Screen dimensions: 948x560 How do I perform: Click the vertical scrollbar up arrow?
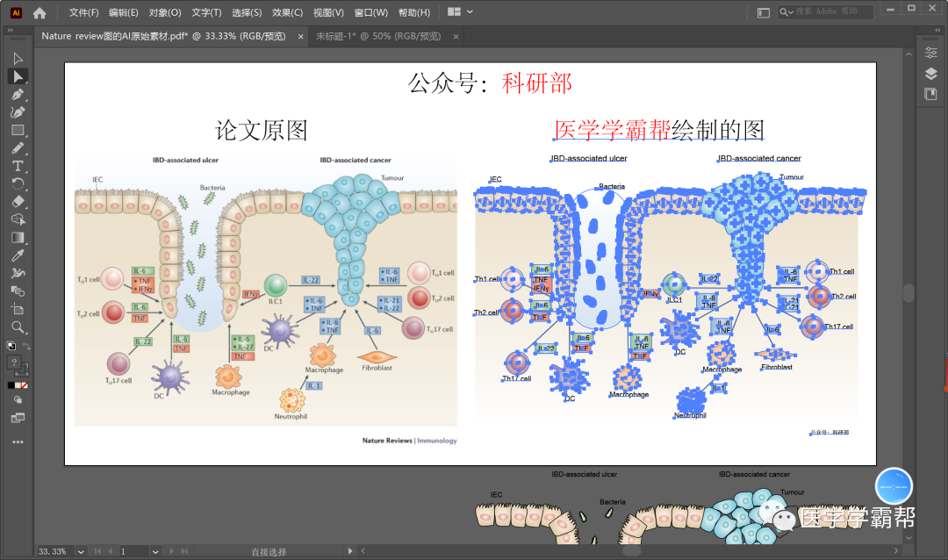(908, 54)
